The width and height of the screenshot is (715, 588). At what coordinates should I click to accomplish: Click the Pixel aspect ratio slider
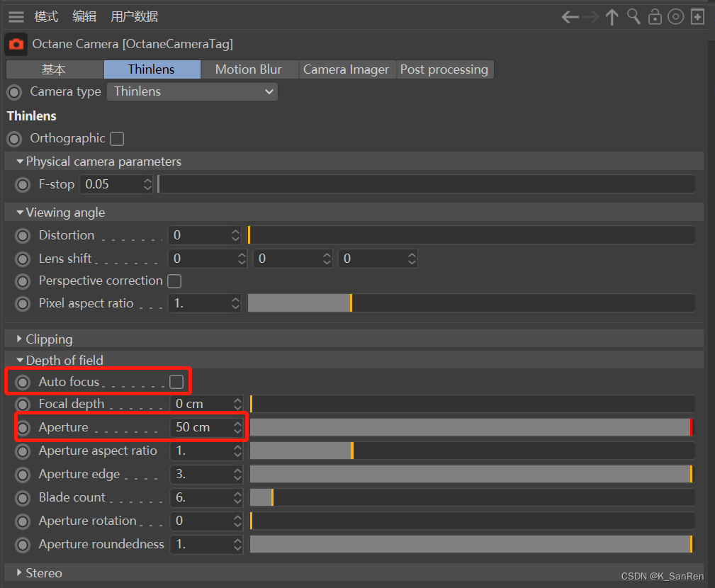(471, 304)
